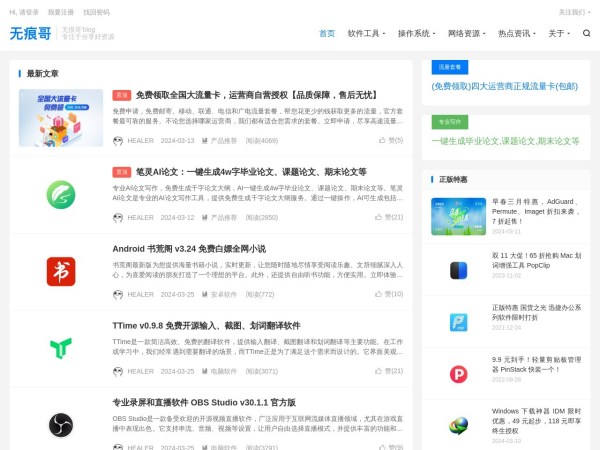
Task: Click the 找回密码 link
Action: click(x=96, y=12)
